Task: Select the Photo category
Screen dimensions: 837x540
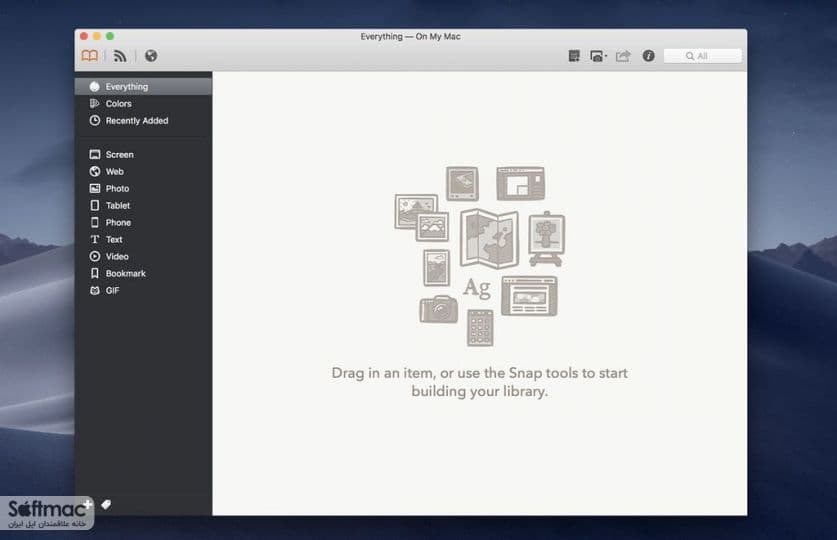Action: (143, 188)
